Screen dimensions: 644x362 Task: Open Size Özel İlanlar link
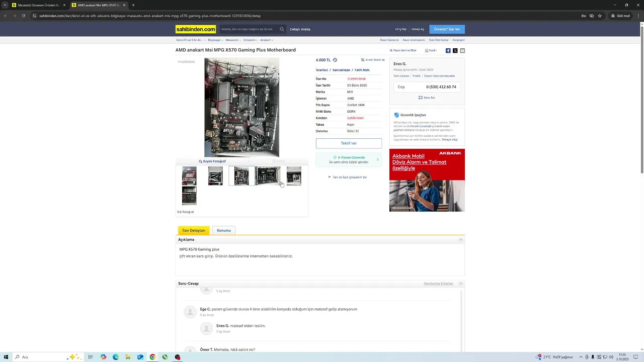(x=439, y=40)
